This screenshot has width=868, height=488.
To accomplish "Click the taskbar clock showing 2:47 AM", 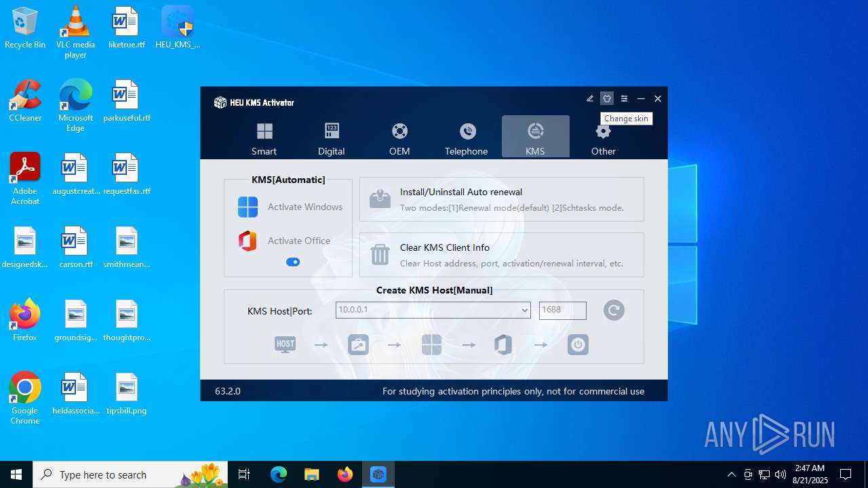I will (x=810, y=474).
